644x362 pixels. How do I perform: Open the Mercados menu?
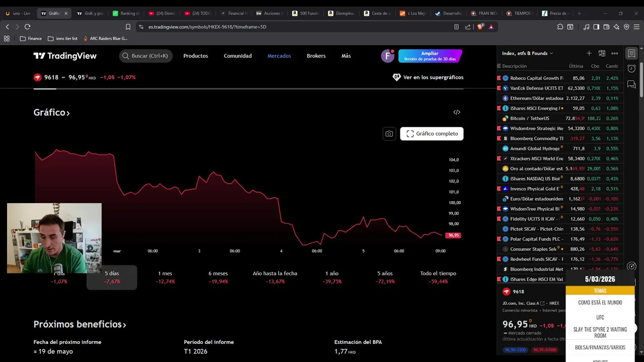279,56
